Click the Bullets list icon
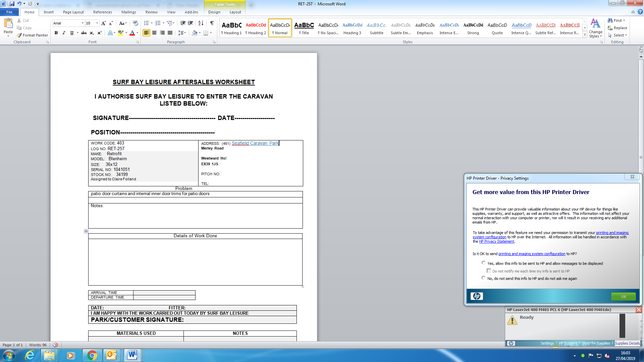Viewport: 644px width, 362px height. coord(146,23)
